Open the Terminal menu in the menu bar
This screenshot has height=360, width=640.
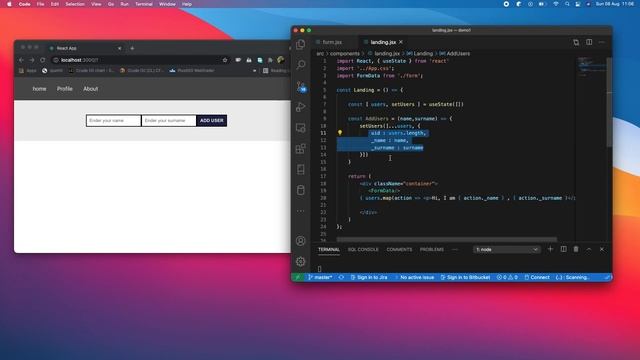pyautogui.click(x=144, y=4)
